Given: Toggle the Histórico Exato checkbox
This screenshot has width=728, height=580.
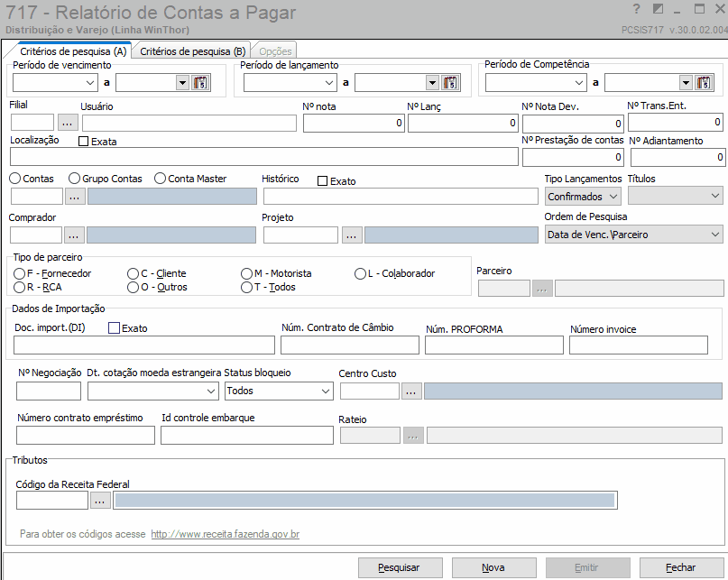Looking at the screenshot, I should [x=322, y=181].
